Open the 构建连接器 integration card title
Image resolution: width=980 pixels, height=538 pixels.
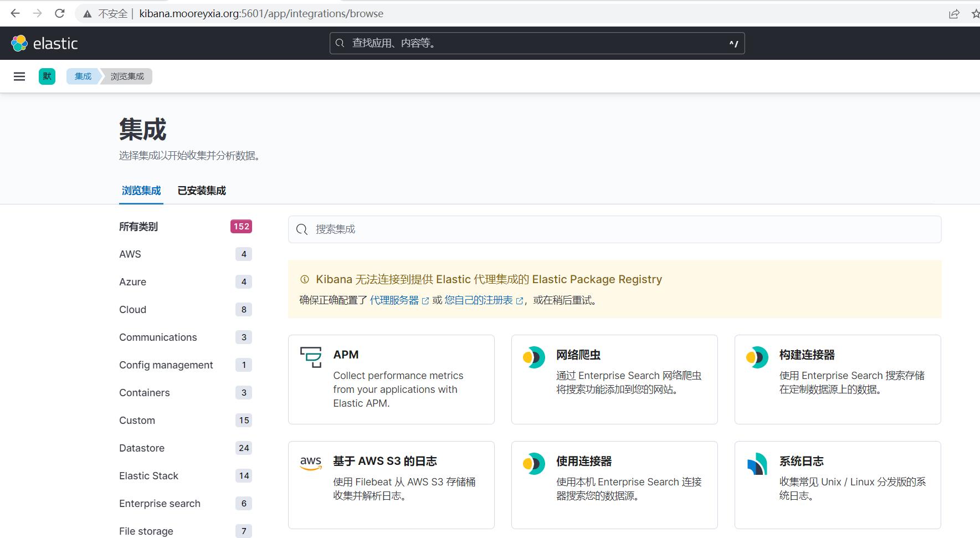807,355
